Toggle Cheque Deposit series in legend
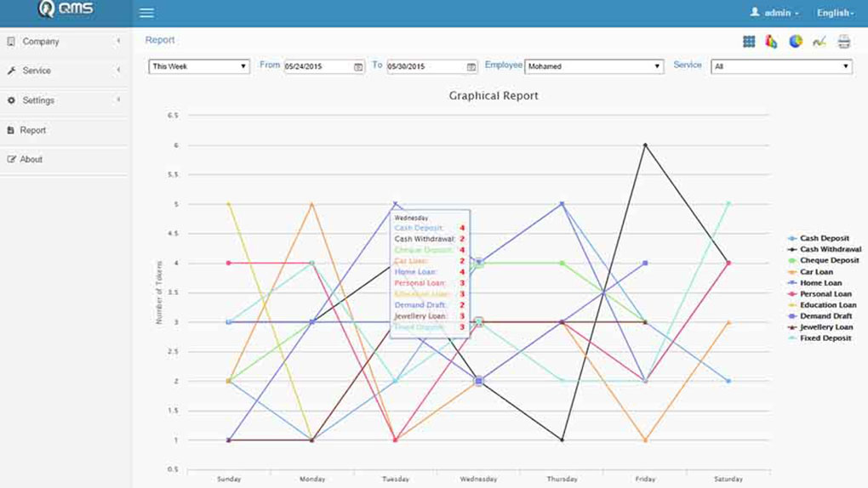The width and height of the screenshot is (868, 488). point(823,261)
